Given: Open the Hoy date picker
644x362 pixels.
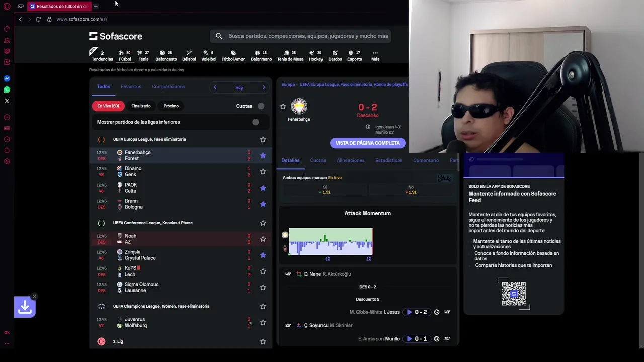Looking at the screenshot, I should [239, 87].
